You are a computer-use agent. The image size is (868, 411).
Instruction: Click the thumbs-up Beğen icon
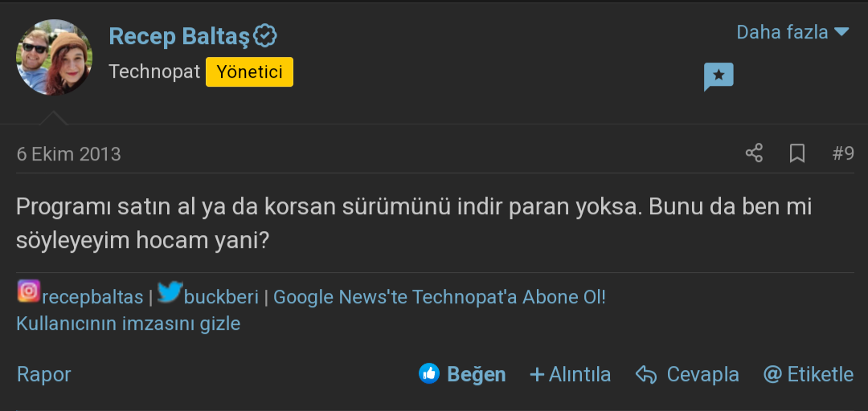coord(429,373)
